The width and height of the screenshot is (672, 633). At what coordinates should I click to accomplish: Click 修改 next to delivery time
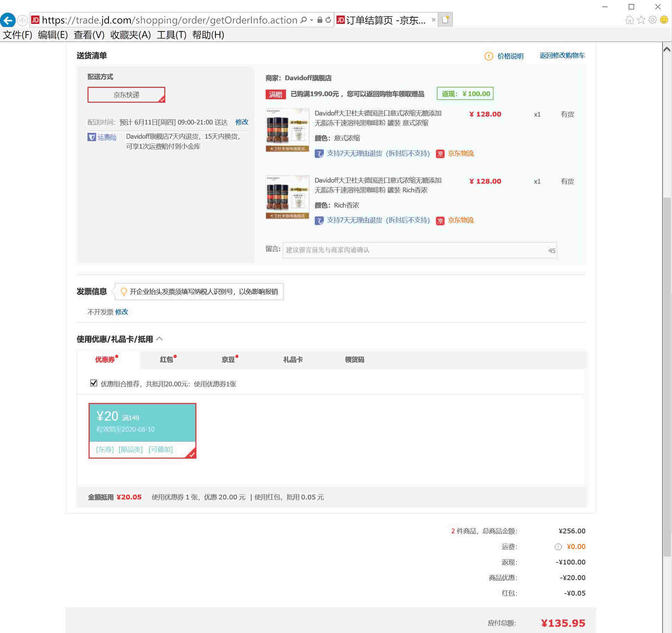pyautogui.click(x=242, y=122)
